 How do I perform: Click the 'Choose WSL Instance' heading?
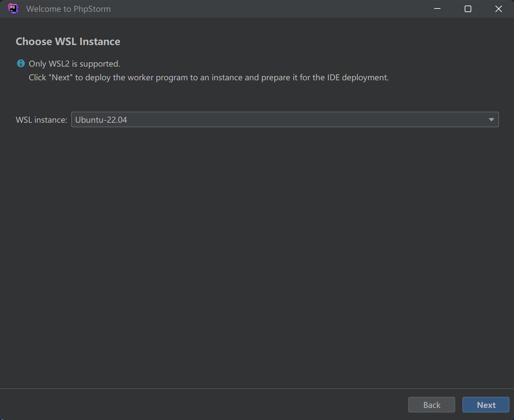(68, 41)
